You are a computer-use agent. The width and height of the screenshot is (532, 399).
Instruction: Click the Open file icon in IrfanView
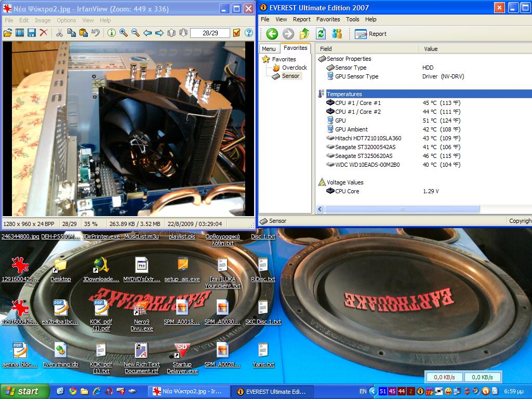(7, 33)
